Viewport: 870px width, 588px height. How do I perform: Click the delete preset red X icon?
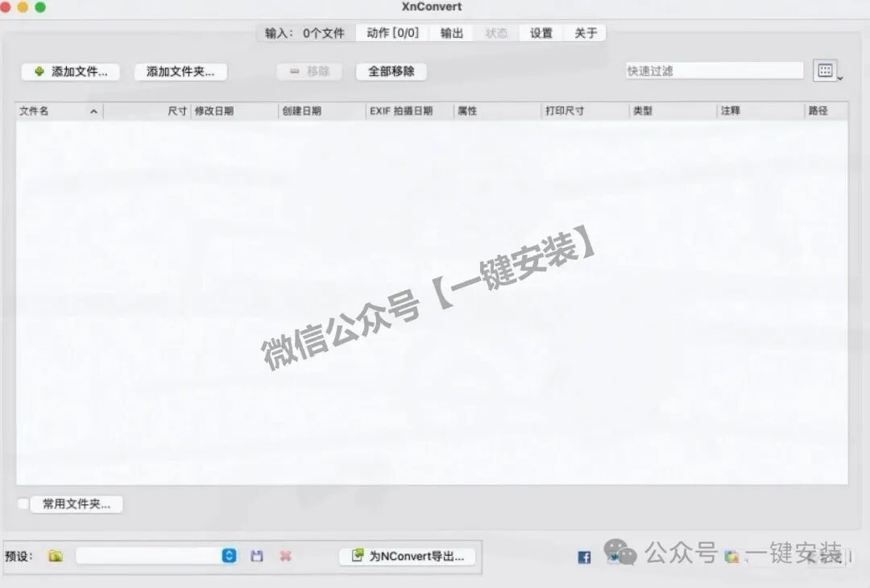pyautogui.click(x=286, y=556)
